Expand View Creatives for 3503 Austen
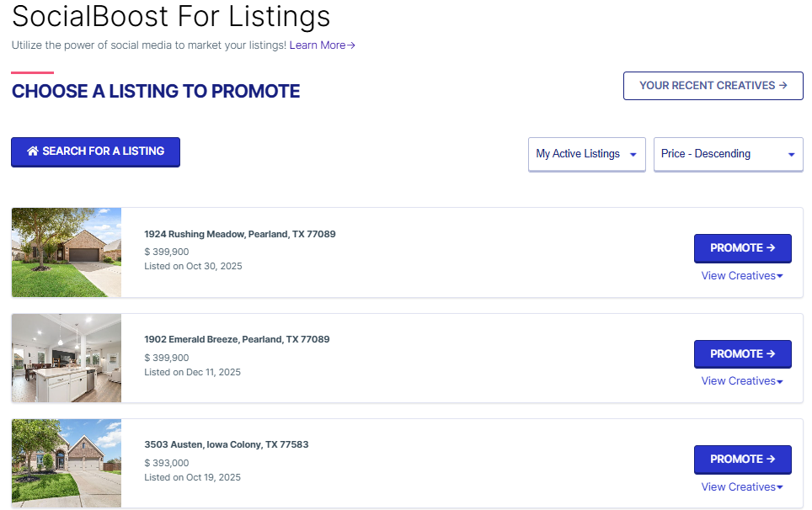This screenshot has width=812, height=510. pos(741,487)
